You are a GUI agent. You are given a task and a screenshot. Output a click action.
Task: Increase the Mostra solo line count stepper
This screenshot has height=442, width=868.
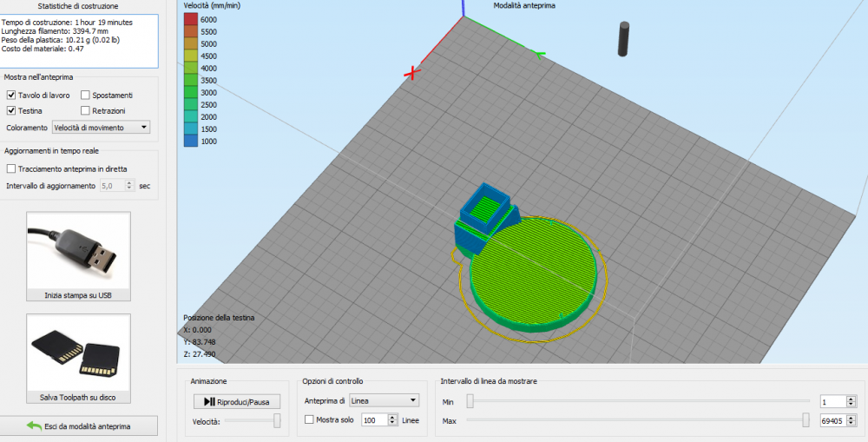tap(393, 417)
